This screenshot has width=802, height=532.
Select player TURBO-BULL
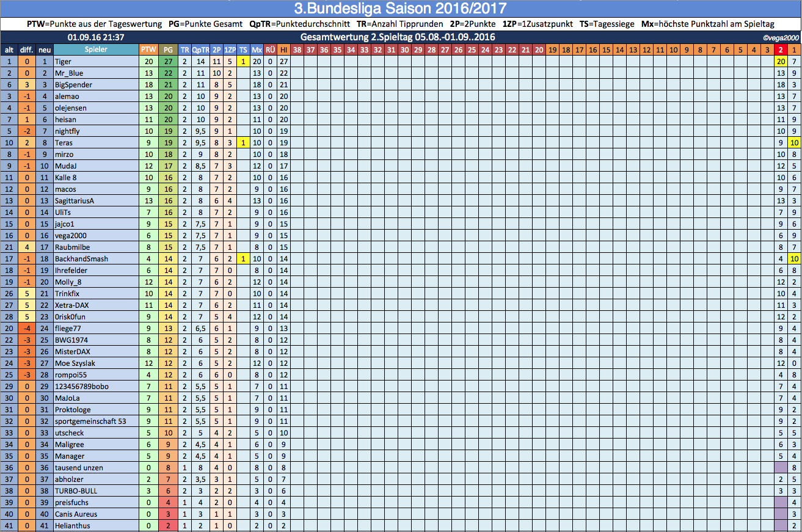(x=76, y=491)
